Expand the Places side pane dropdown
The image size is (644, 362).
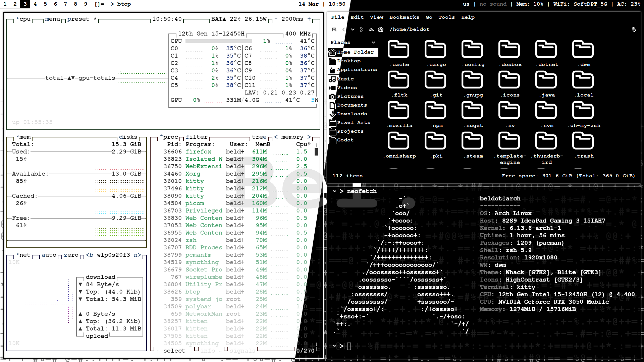pyautogui.click(x=373, y=42)
